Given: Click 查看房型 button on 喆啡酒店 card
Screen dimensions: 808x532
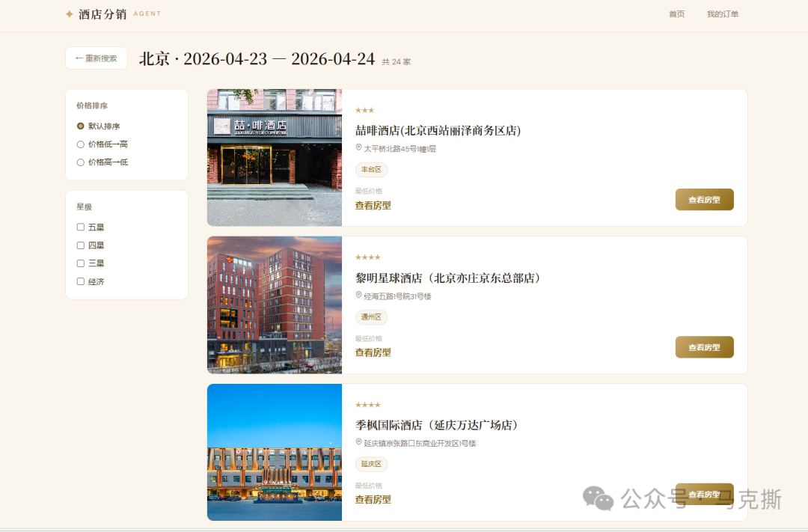Looking at the screenshot, I should pyautogui.click(x=704, y=200).
